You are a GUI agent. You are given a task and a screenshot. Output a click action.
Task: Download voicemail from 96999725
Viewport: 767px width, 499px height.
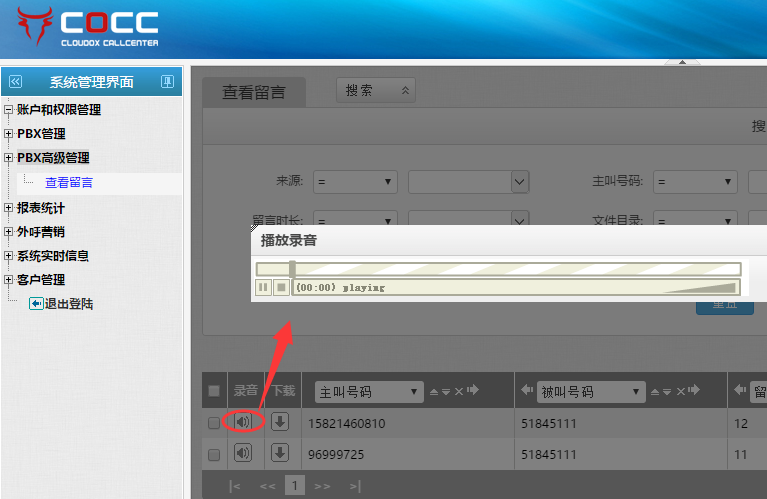[280, 454]
